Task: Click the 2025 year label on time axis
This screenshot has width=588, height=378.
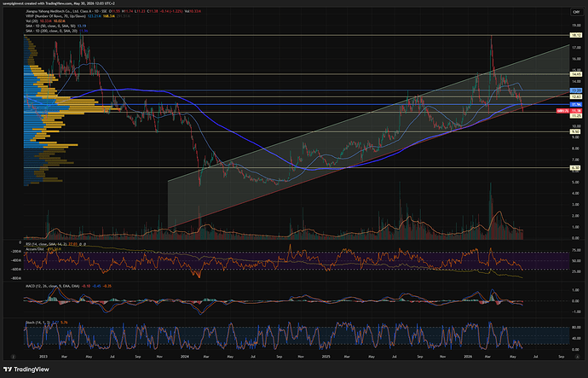Action: click(x=326, y=357)
